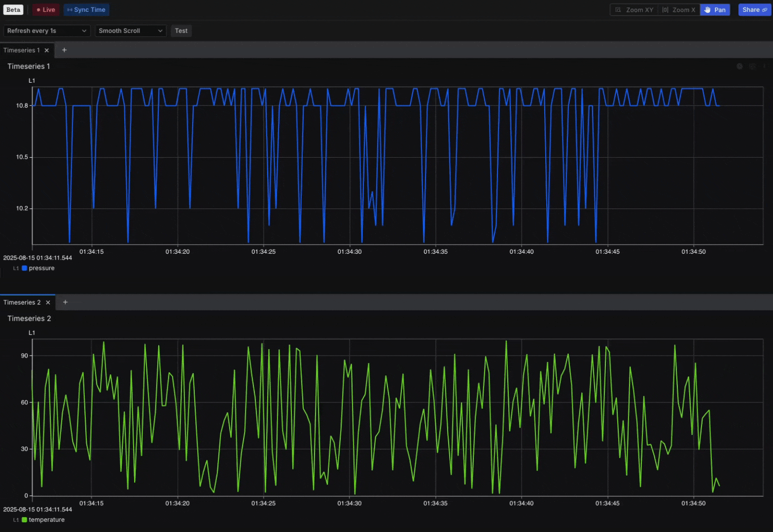Viewport: 773px width, 532px height.
Task: Expand the Smooth Scroll dropdown
Action: (x=131, y=31)
